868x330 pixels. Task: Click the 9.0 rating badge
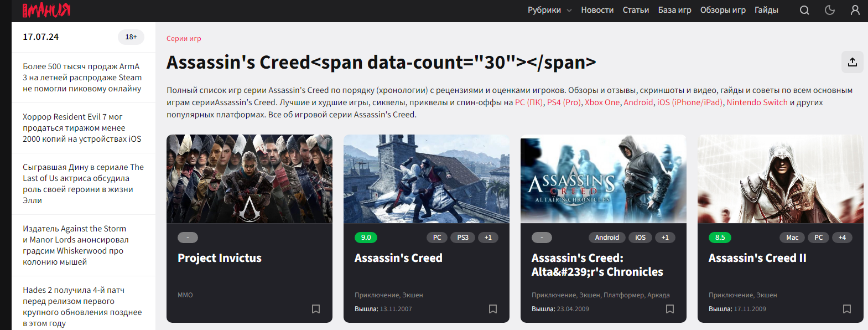366,238
